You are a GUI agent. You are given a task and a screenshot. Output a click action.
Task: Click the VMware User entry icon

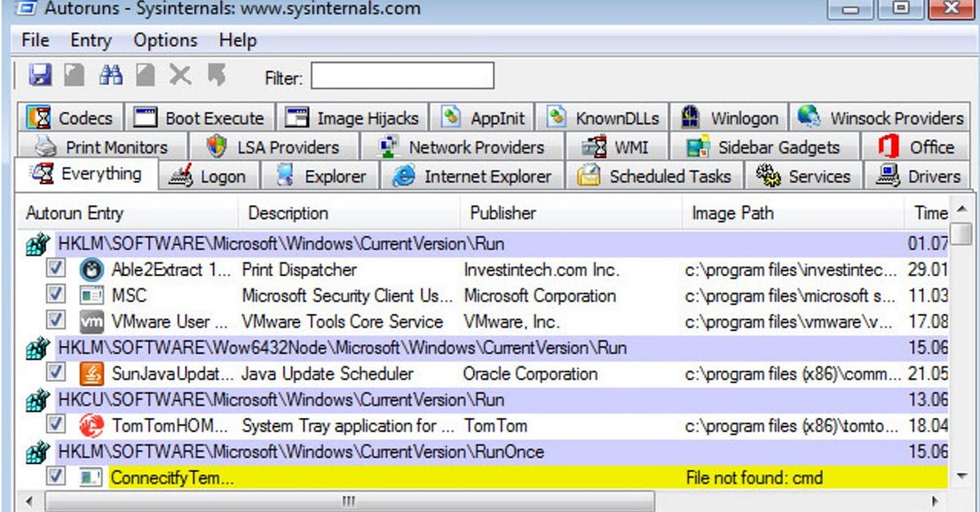91,321
